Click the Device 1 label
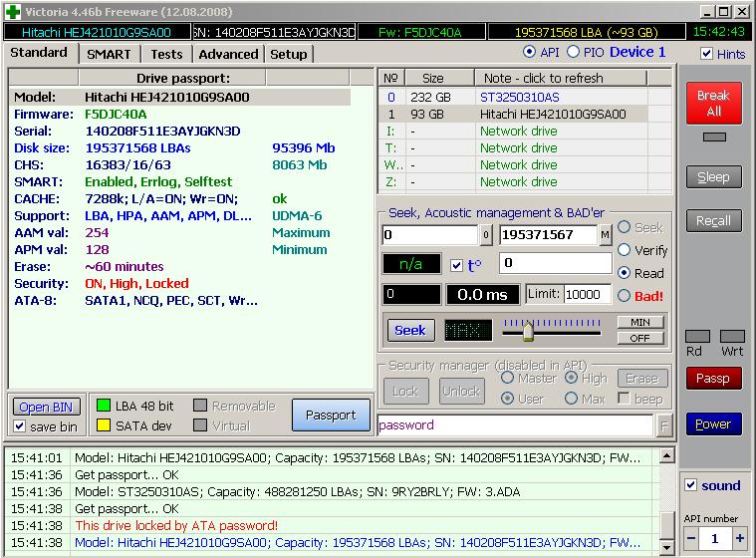 click(x=637, y=52)
